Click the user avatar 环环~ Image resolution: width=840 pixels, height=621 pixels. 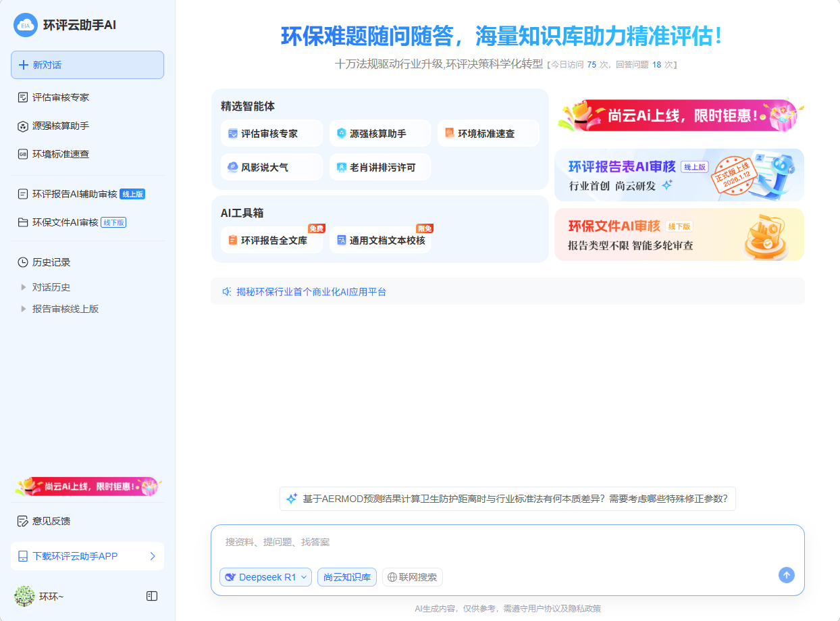coord(24,596)
